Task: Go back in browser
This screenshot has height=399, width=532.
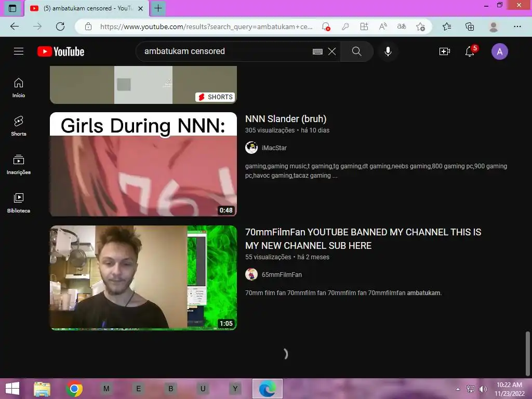Action: click(x=15, y=26)
